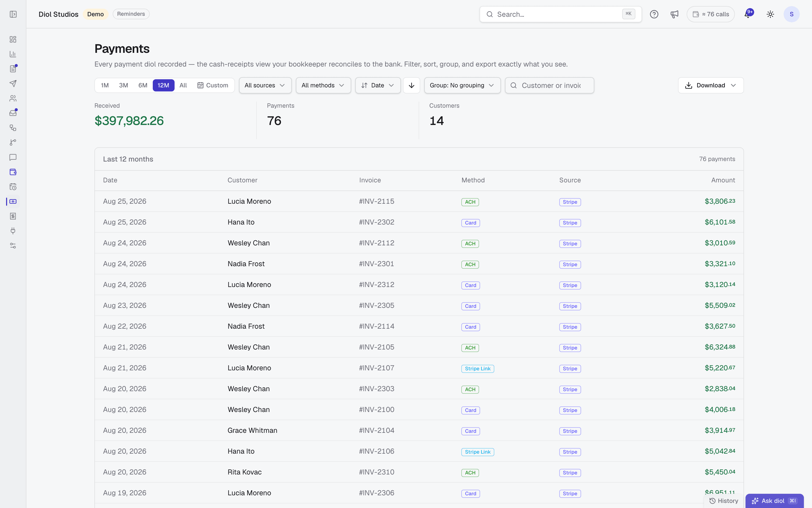The width and height of the screenshot is (812, 508).
Task: Open the Date sort dropdown
Action: pyautogui.click(x=378, y=85)
